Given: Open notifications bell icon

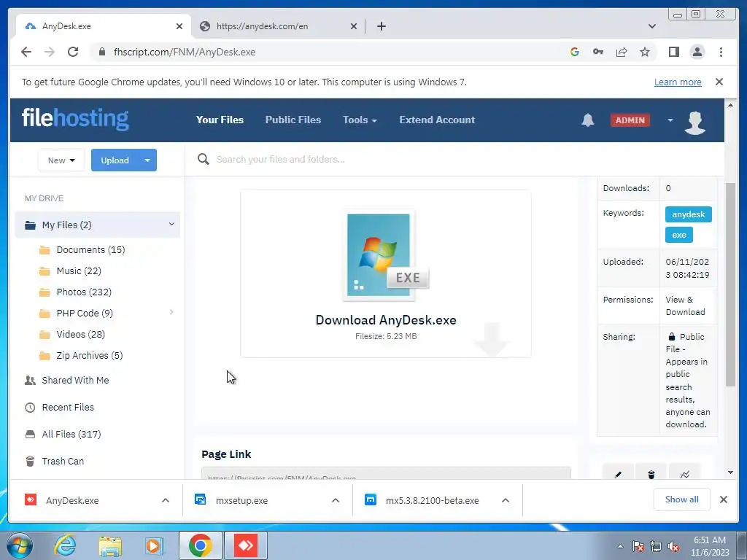Looking at the screenshot, I should [x=587, y=120].
